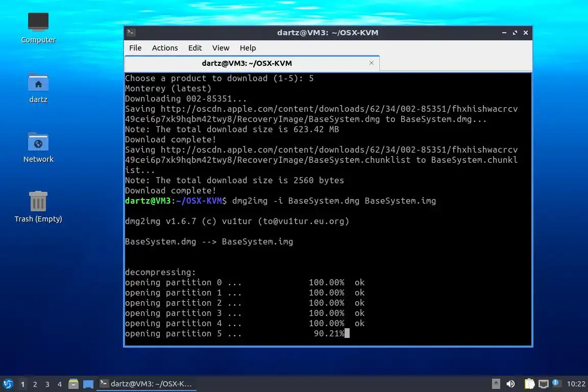This screenshot has width=588, height=392.
Task: Open the update notification tray icon
Action: (x=556, y=383)
